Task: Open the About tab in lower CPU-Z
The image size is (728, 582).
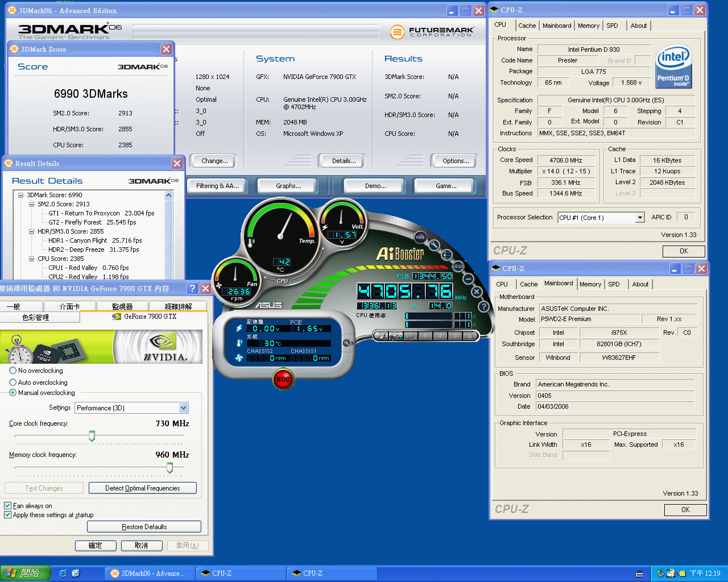Action: (640, 284)
